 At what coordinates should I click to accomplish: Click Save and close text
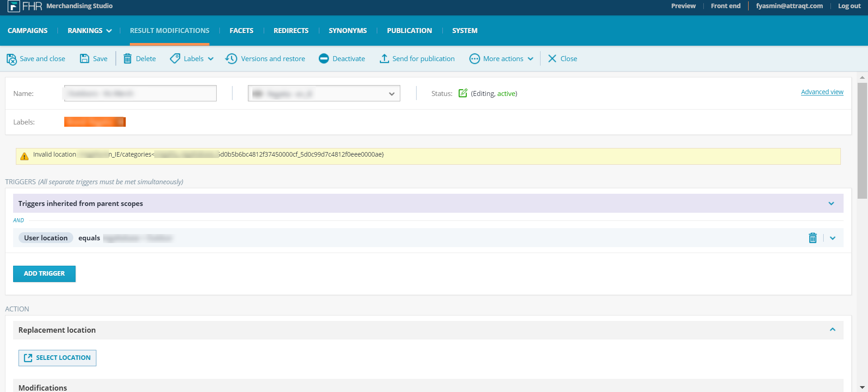(43, 59)
